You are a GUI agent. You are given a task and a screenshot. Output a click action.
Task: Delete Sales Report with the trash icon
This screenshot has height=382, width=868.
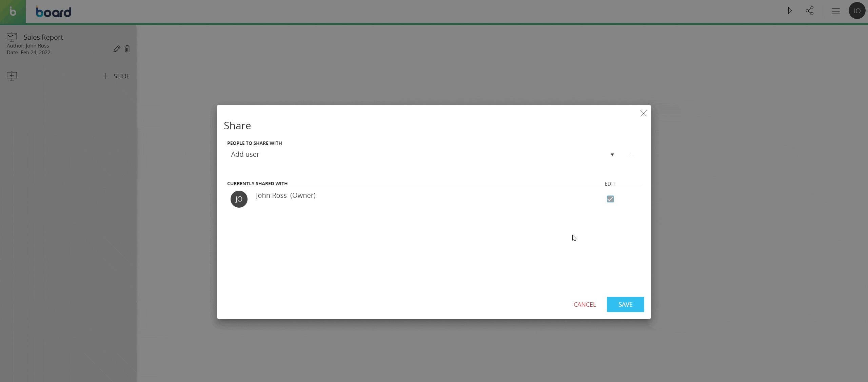(x=127, y=49)
